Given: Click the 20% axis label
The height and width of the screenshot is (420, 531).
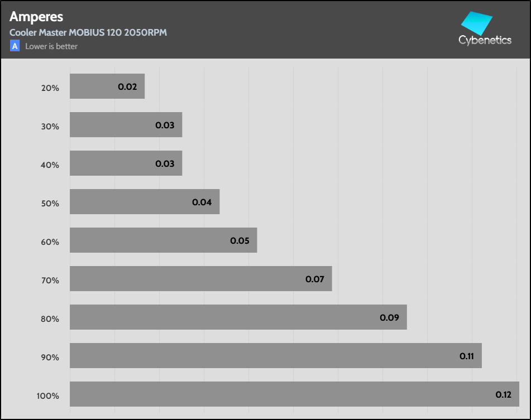Looking at the screenshot, I should 50,88.
